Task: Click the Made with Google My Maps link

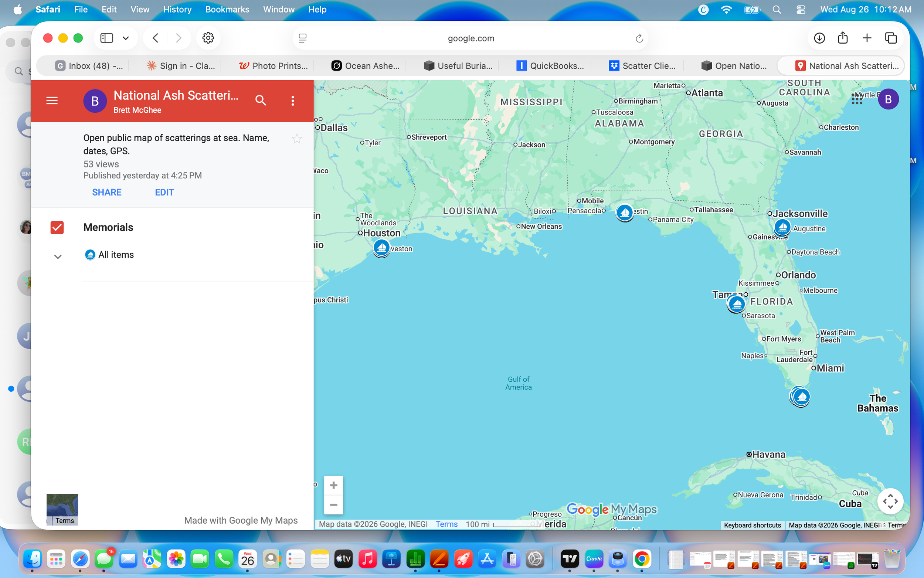Action: point(241,520)
